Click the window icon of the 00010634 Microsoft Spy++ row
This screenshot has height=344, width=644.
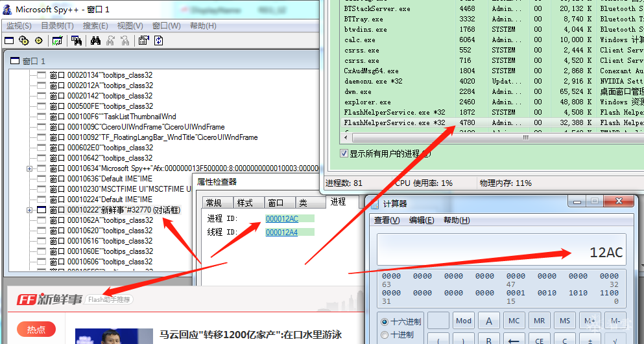42,168
